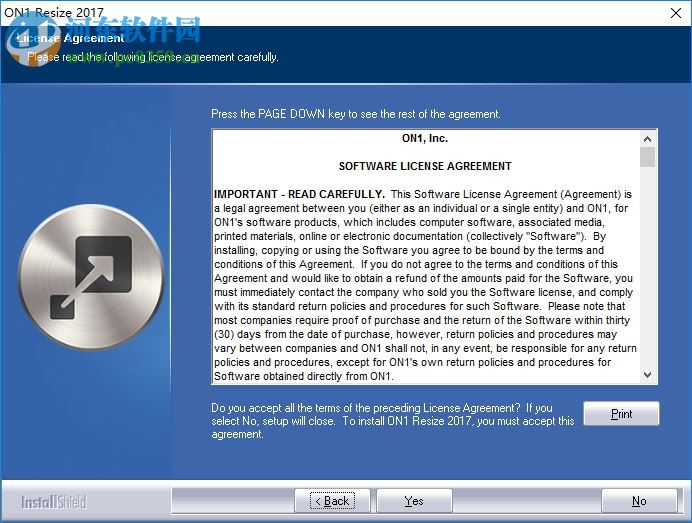
Task: Click the license scrollbar thumb
Action: point(647,157)
